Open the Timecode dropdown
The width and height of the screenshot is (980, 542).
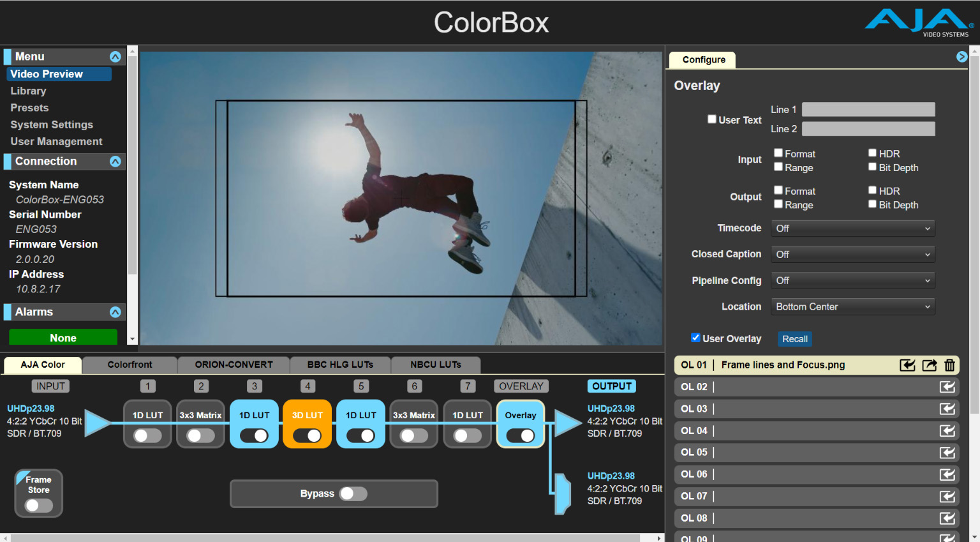coord(852,228)
